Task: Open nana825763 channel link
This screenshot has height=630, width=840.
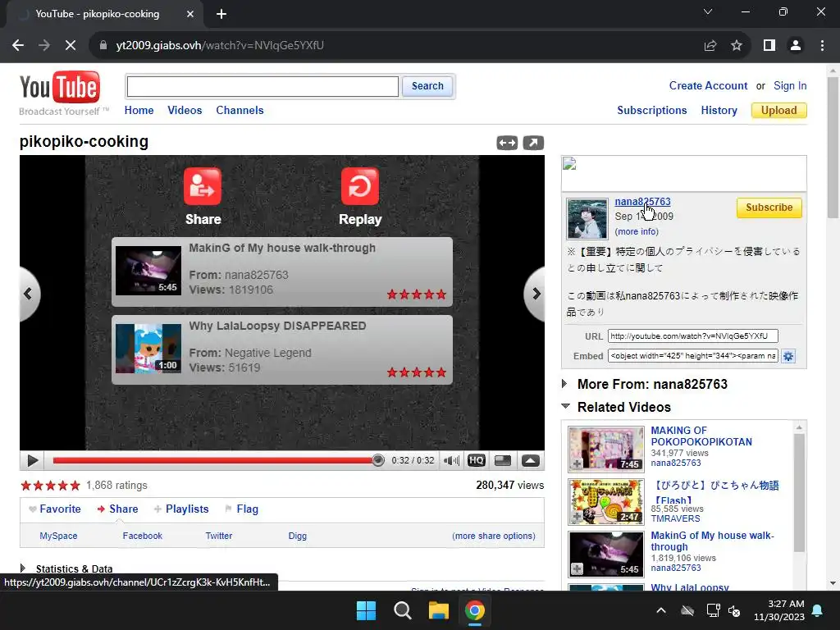Action: tap(642, 202)
